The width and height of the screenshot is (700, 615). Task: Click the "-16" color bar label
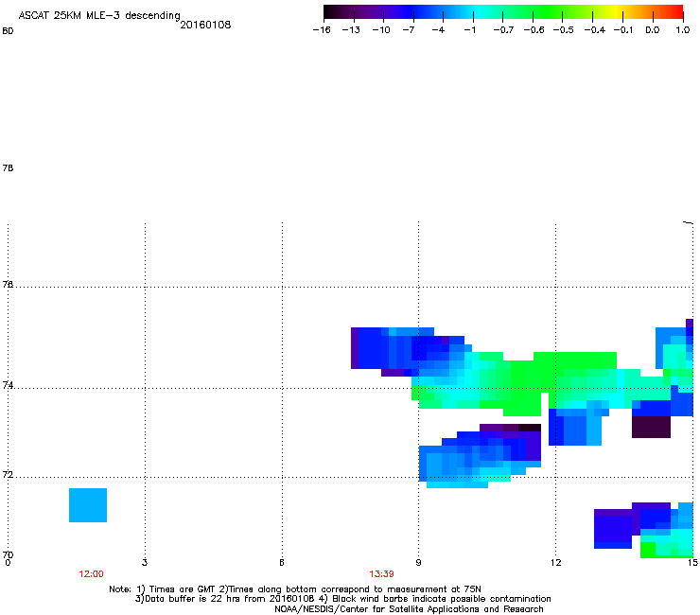click(322, 30)
